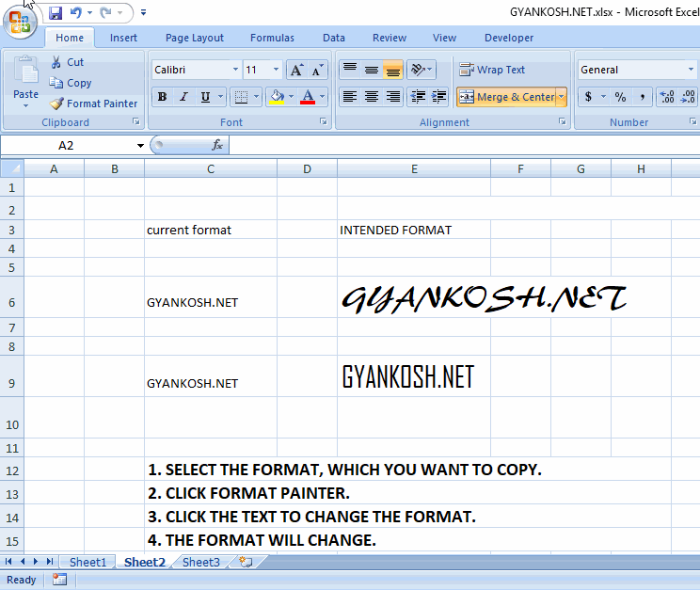The image size is (700, 590).
Task: Open the Review tab
Action: click(x=390, y=38)
